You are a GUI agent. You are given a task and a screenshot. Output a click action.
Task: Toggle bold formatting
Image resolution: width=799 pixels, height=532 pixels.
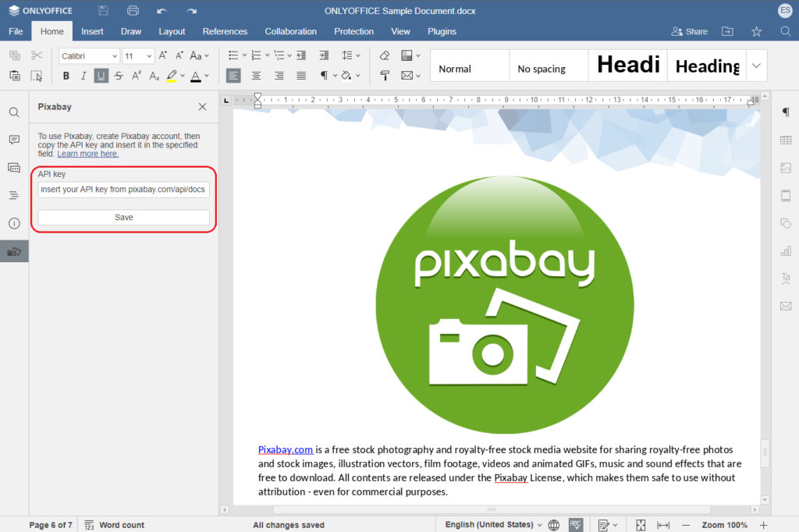pyautogui.click(x=66, y=76)
